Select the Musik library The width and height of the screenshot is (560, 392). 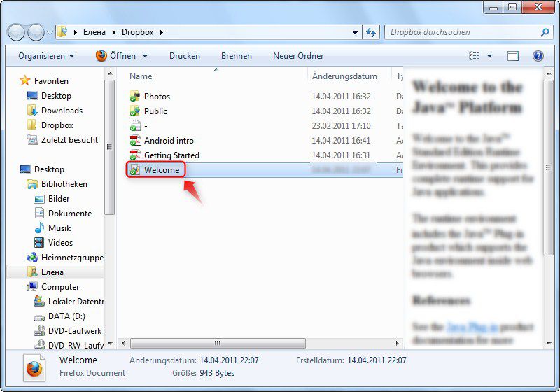tap(52, 227)
